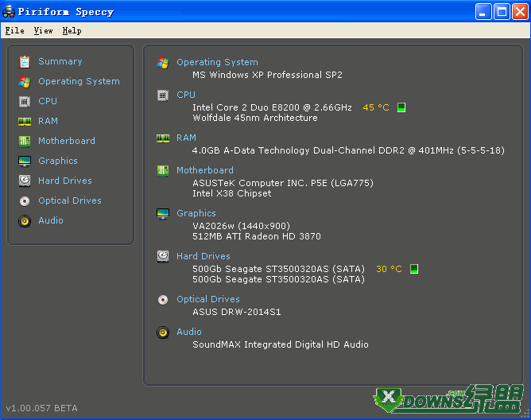The image size is (531, 420).
Task: Click the Optical Drives disc icon in sidebar
Action: pos(25,201)
